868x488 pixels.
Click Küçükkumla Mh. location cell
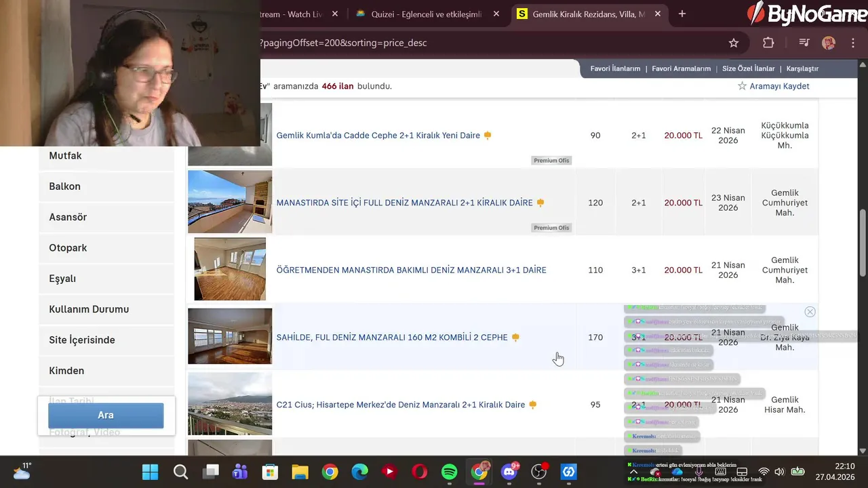tap(785, 136)
